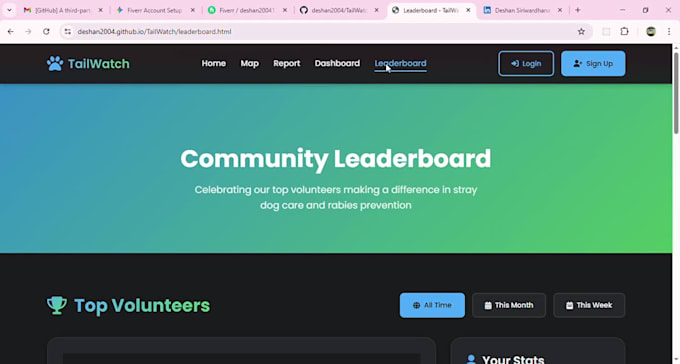The image size is (680, 364).
Task: Click the browser forward arrow
Action: 28,31
